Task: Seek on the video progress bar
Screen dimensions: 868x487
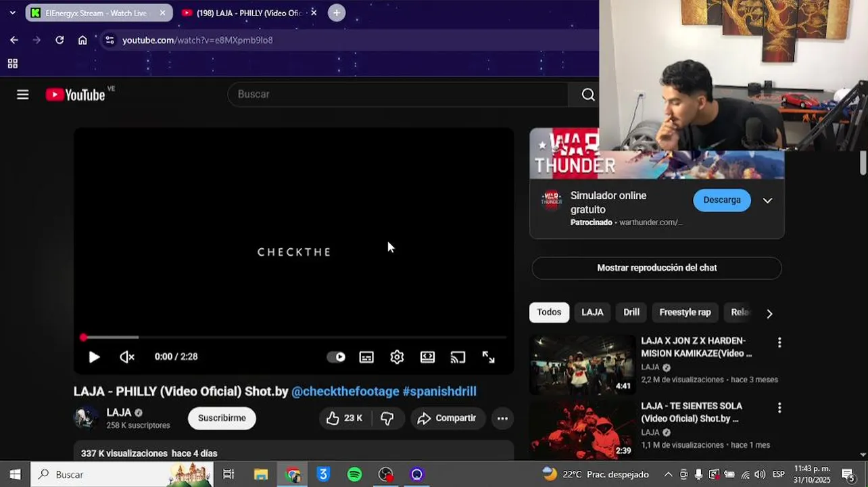Action: coord(294,337)
